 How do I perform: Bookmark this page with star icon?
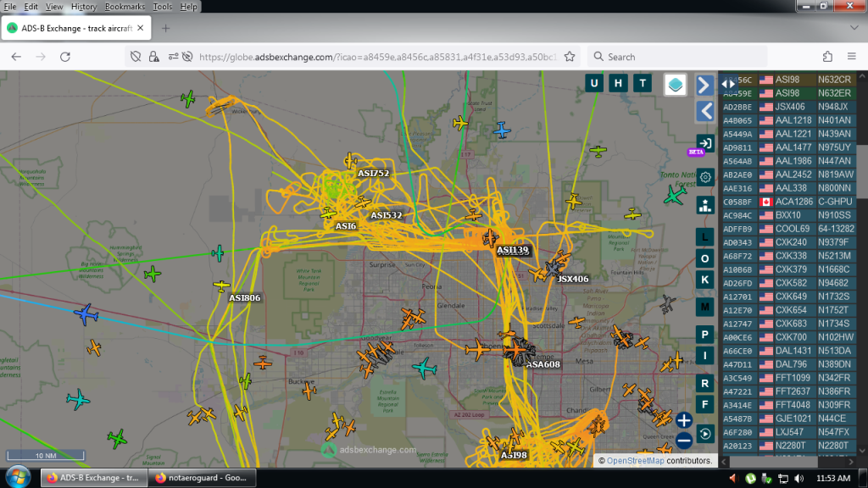click(570, 57)
